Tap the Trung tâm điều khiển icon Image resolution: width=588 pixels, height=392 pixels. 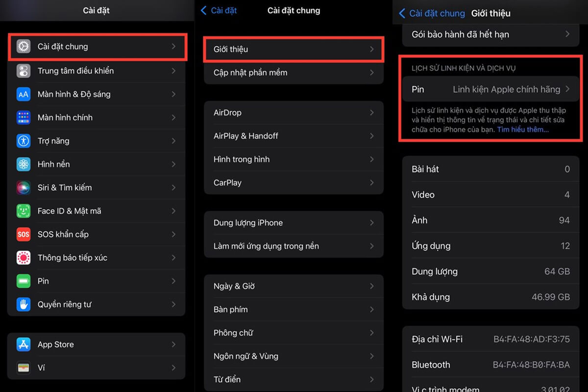[x=24, y=71]
